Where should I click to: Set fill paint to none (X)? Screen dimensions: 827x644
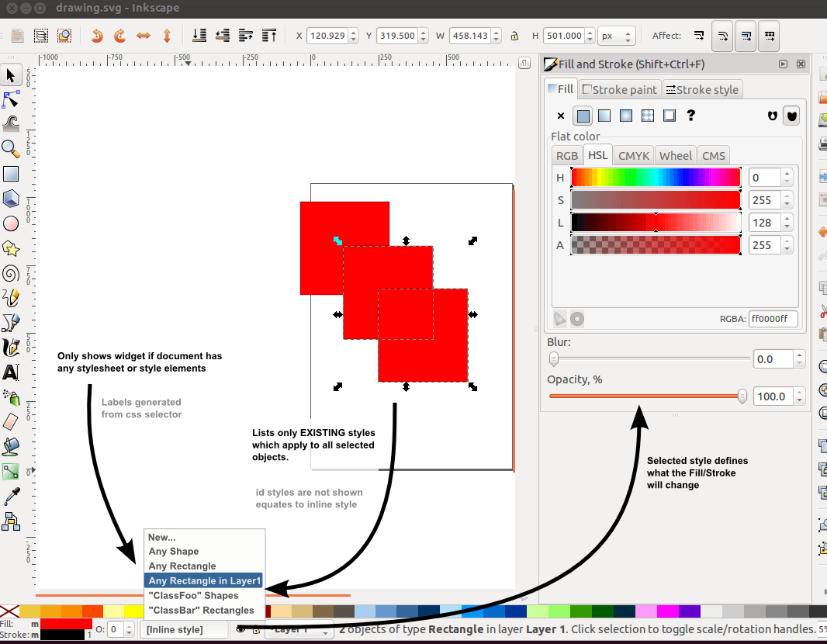coord(561,116)
